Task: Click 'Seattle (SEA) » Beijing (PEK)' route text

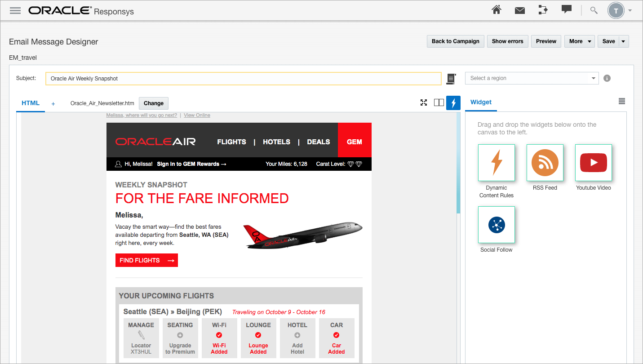Action: [x=173, y=312]
